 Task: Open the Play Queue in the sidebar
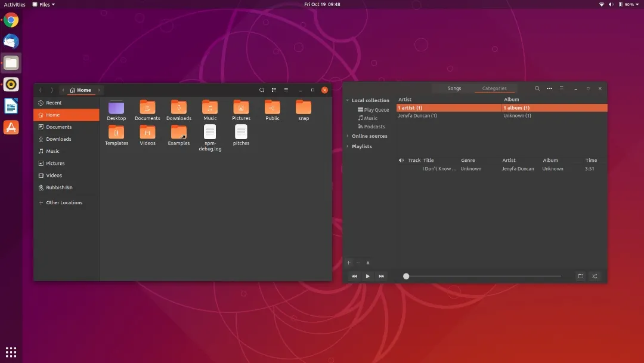[374, 109]
